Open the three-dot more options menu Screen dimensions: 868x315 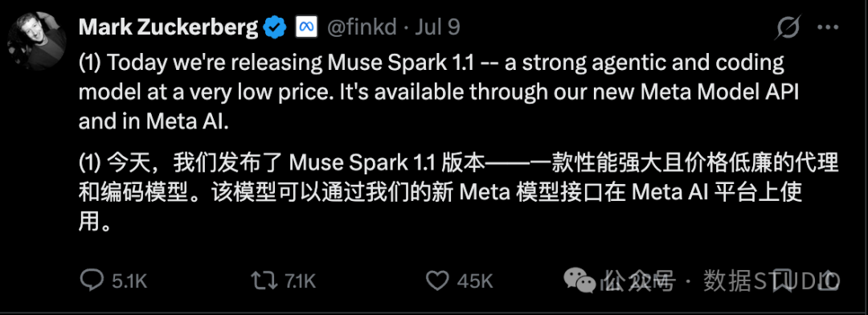tap(832, 27)
